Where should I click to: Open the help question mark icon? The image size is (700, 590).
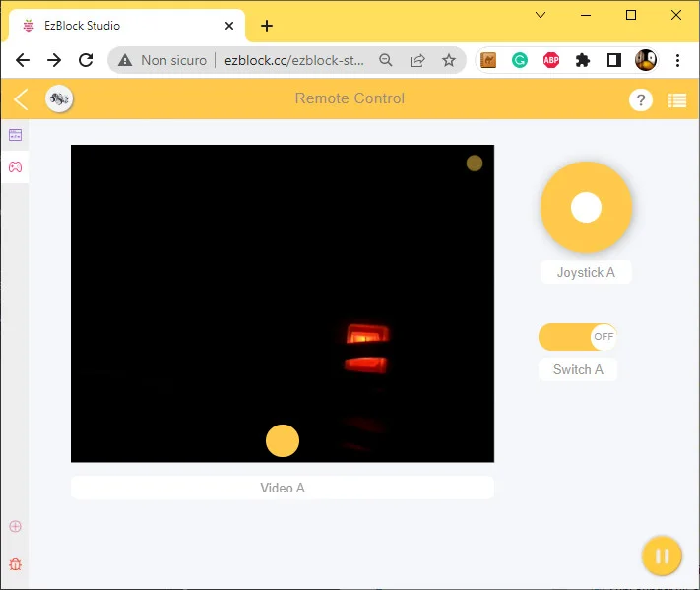click(640, 99)
